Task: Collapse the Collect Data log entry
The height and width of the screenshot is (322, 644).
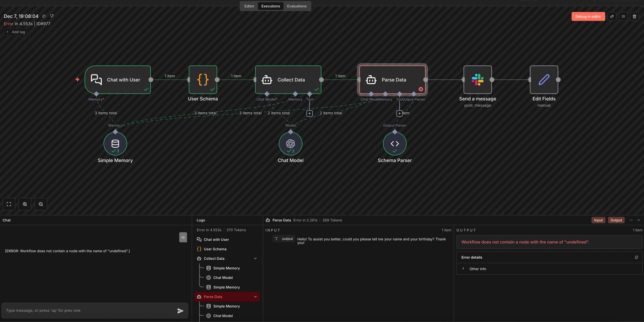Action: point(255,259)
